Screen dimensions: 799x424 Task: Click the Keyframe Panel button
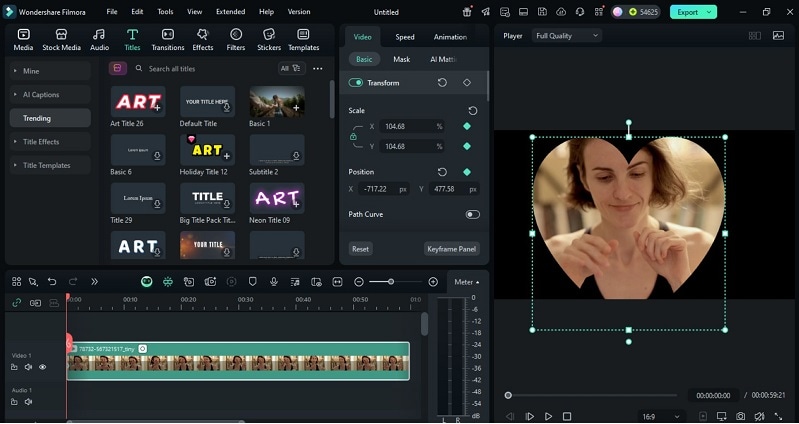(452, 249)
